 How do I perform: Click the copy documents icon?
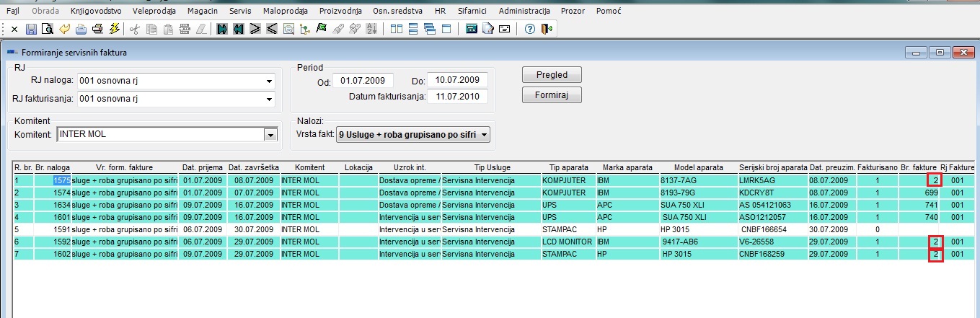(151, 30)
